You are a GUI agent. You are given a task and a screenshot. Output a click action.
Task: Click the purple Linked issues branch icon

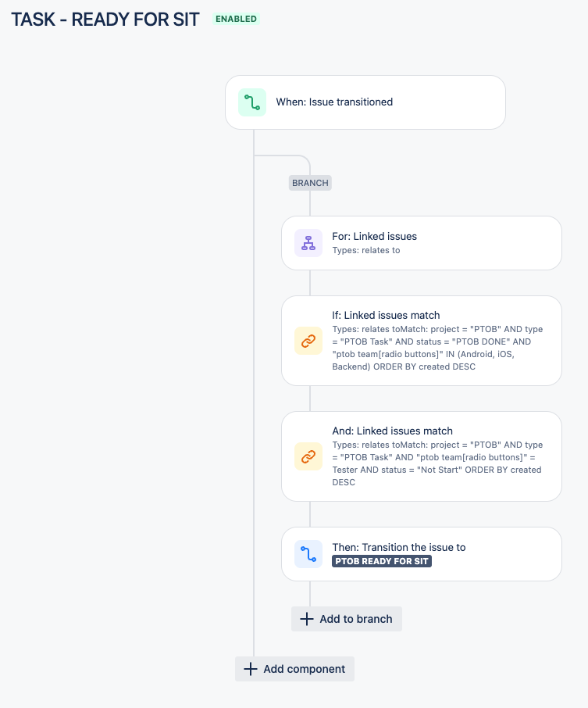click(x=308, y=243)
